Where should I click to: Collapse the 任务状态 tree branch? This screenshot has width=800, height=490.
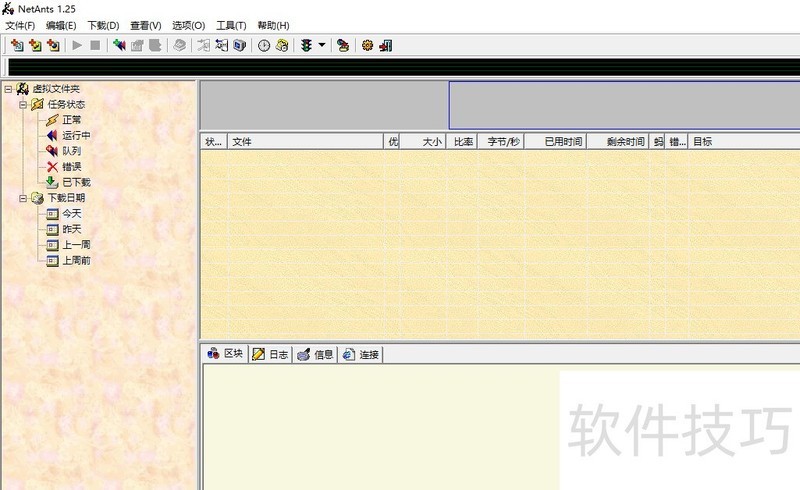pyautogui.click(x=23, y=105)
